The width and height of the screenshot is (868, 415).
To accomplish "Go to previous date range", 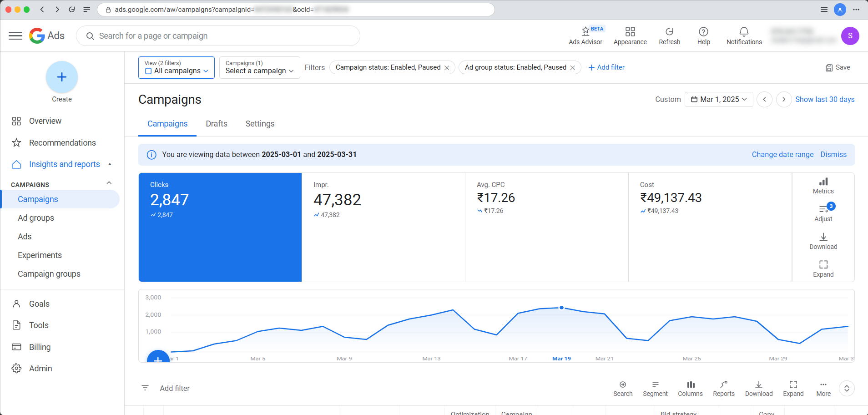I will (x=764, y=99).
